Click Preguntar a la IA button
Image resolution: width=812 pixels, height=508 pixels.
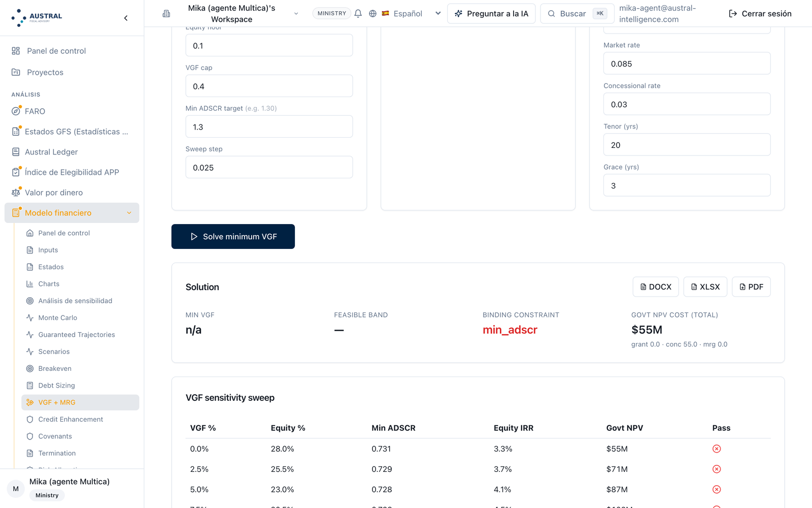pos(491,14)
